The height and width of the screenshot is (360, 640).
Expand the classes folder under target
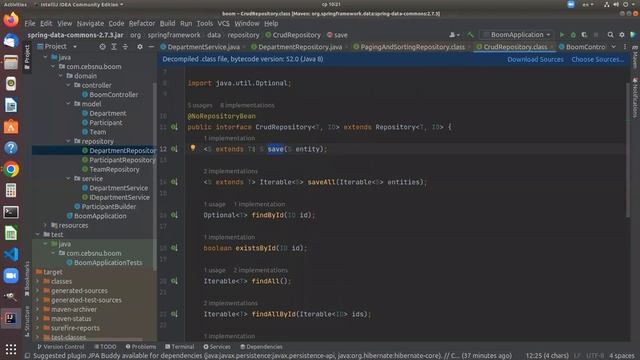(x=38, y=281)
